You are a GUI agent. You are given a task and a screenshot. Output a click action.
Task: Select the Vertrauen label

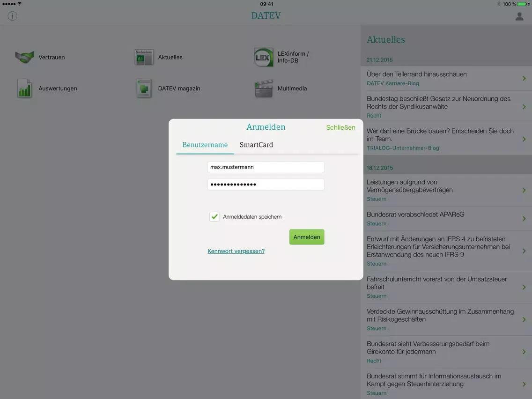[52, 57]
